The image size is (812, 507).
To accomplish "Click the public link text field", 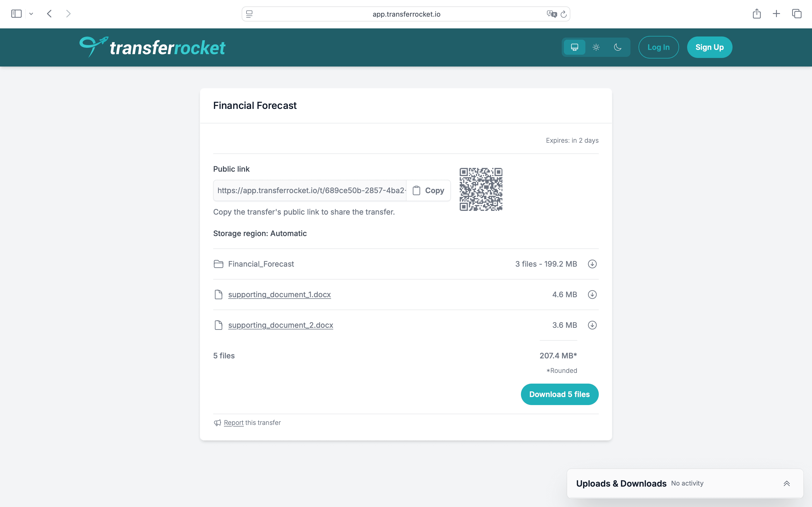I will point(309,190).
